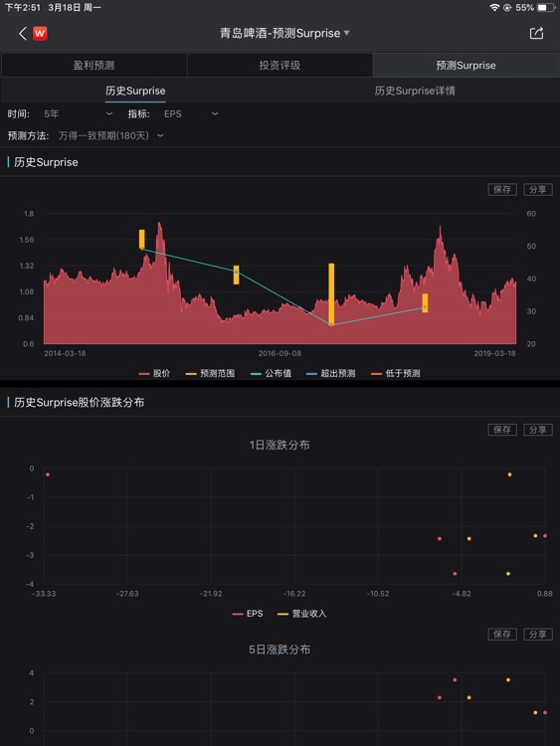This screenshot has height=746, width=560.
Task: Tap the first yellow forecast bar near 2015
Action: pos(142,240)
